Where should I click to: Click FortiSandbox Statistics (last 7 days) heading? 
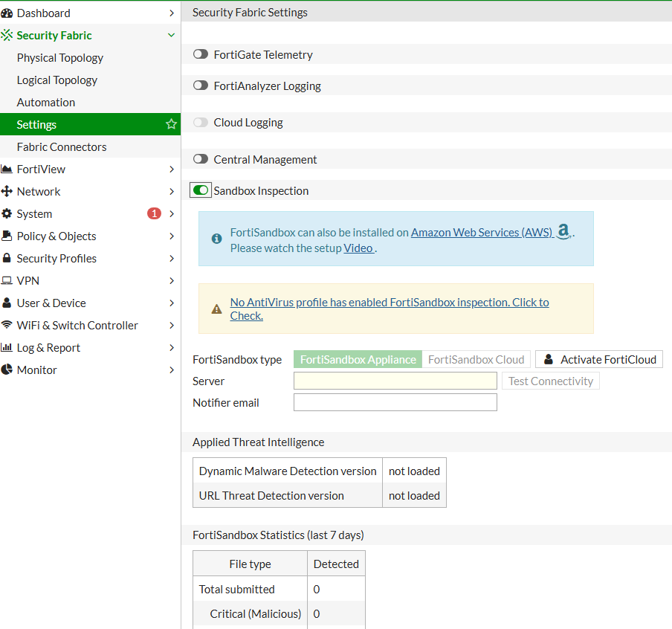pyautogui.click(x=278, y=535)
